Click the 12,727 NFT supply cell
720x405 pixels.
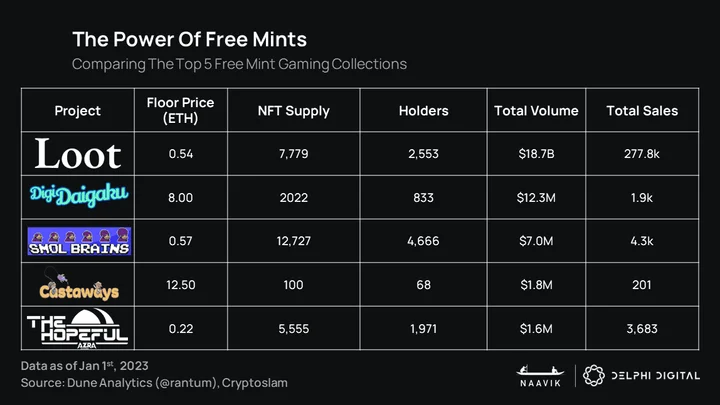[294, 241]
